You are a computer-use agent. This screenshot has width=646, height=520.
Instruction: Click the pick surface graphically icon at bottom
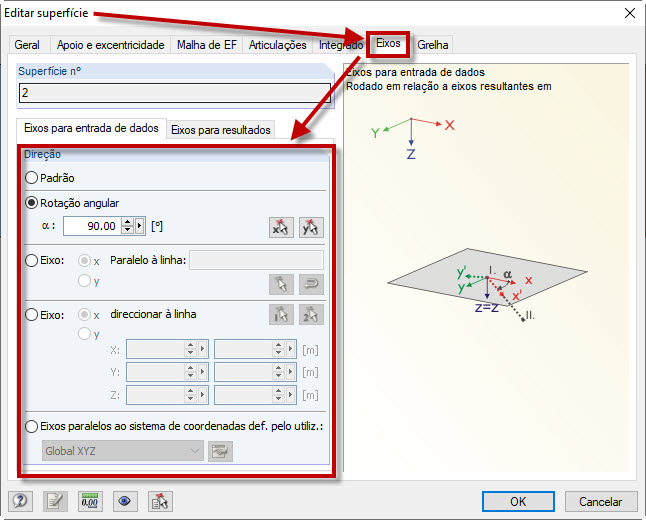click(160, 501)
